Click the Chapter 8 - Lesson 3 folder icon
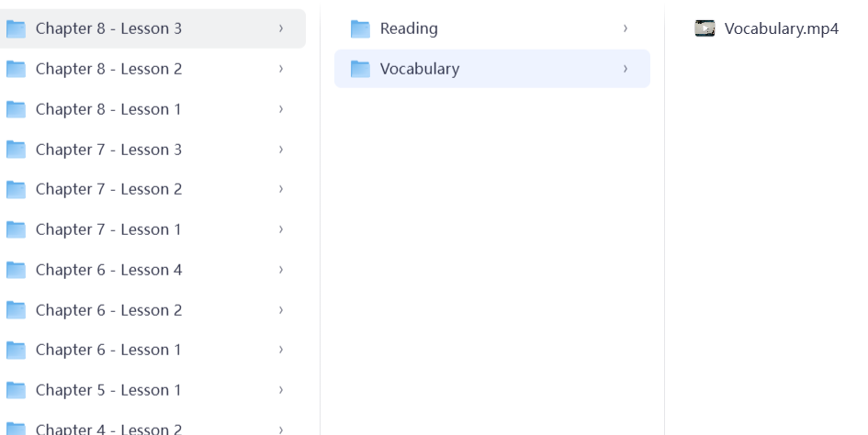 (x=16, y=28)
